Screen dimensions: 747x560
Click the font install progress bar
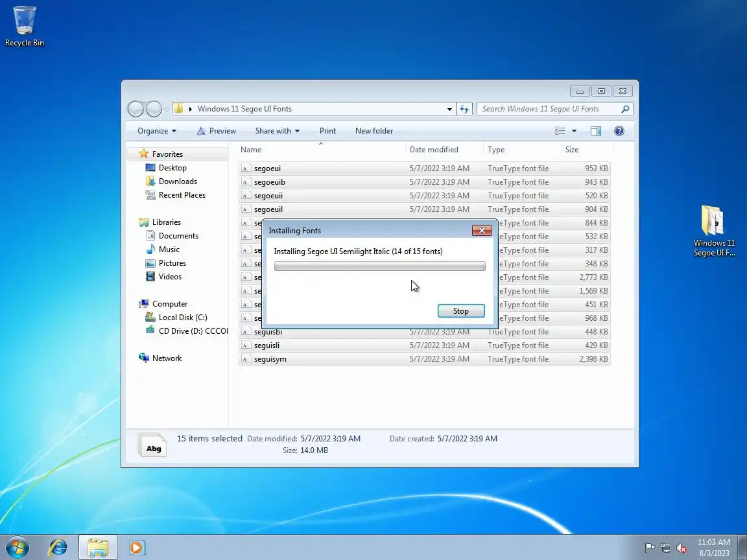coord(380,266)
